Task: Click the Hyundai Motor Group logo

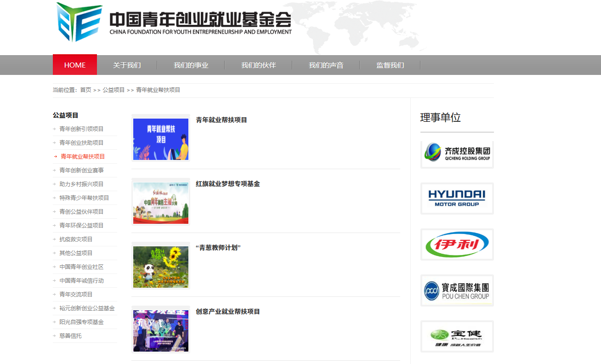Action: coord(457,199)
